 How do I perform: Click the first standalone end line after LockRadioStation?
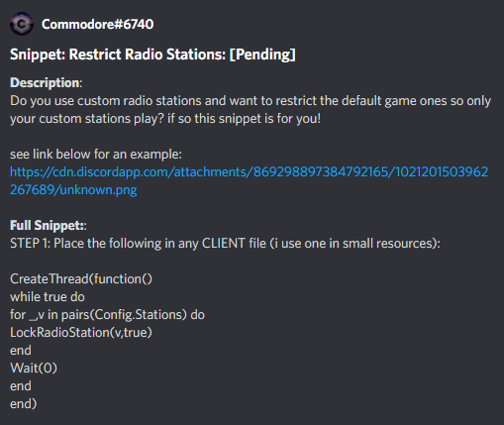[21, 351]
